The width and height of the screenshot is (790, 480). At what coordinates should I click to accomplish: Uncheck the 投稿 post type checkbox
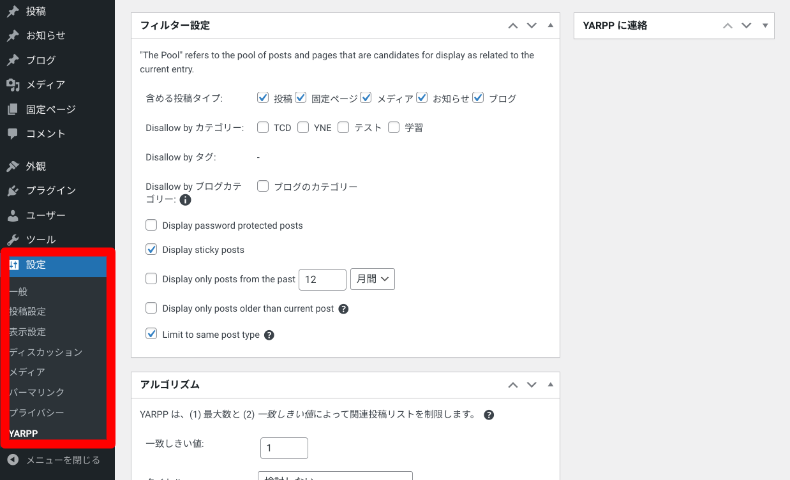click(x=262, y=98)
